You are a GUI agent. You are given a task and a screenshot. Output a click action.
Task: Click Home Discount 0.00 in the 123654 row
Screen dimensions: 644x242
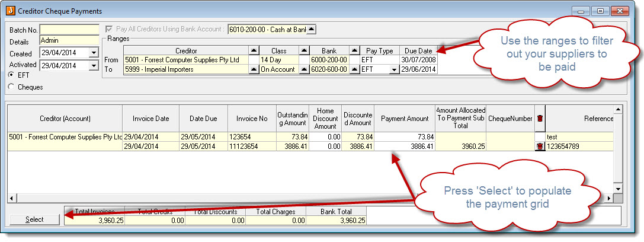click(x=325, y=137)
